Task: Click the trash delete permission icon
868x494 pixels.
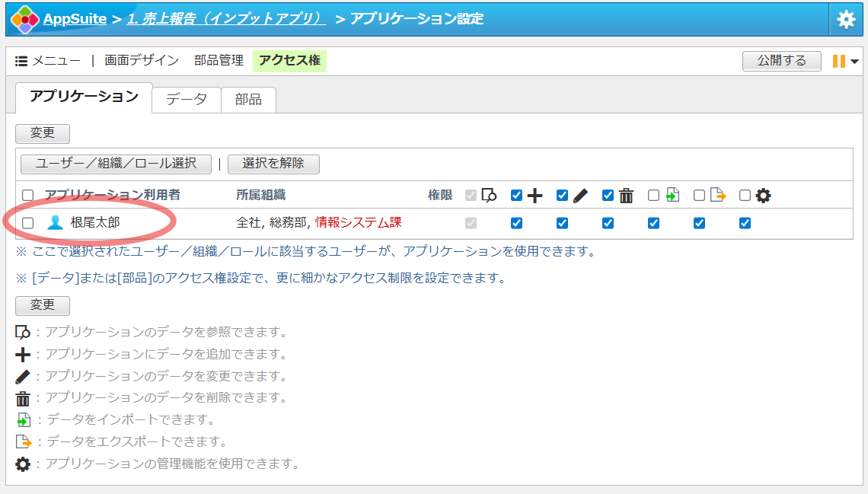Action: pos(626,196)
